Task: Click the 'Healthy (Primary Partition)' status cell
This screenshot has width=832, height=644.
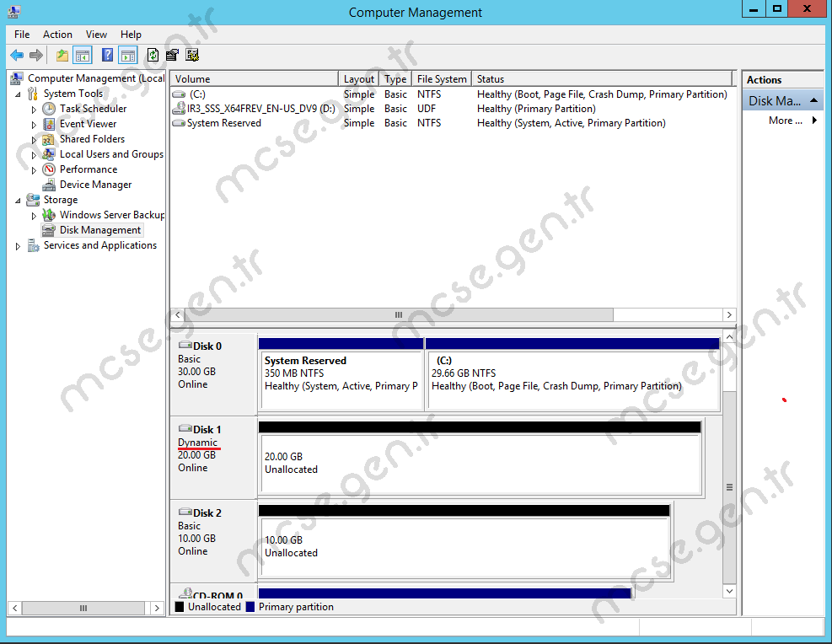Action: [536, 109]
